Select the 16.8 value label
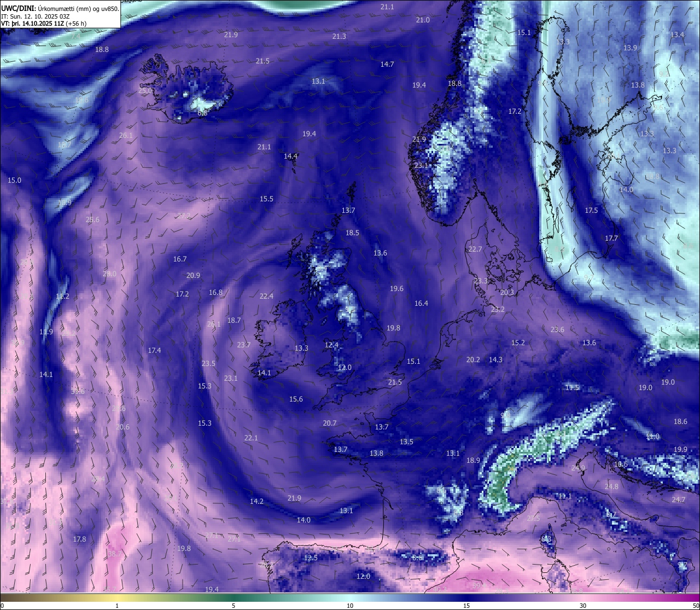The height and width of the screenshot is (610, 700). [215, 292]
